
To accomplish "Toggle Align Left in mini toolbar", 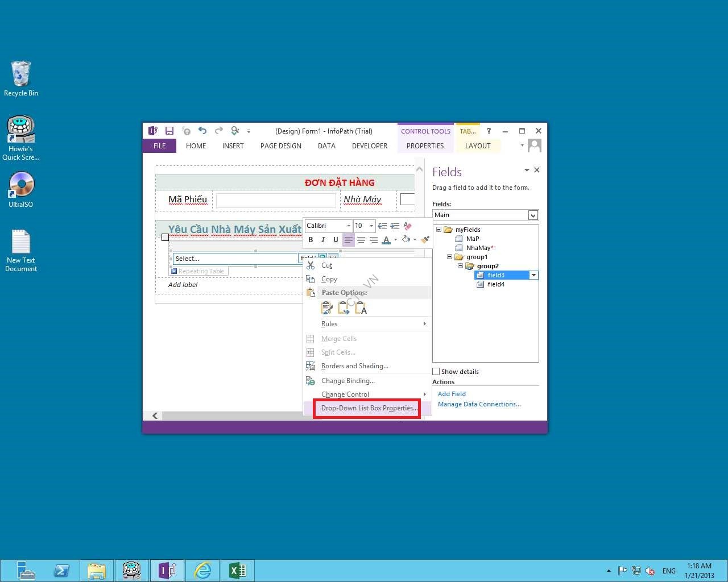I will tap(348, 240).
